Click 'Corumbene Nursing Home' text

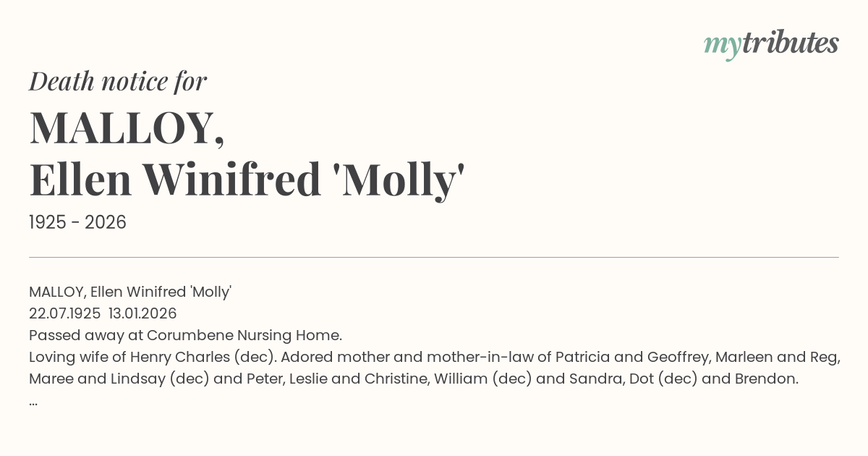[244, 336]
